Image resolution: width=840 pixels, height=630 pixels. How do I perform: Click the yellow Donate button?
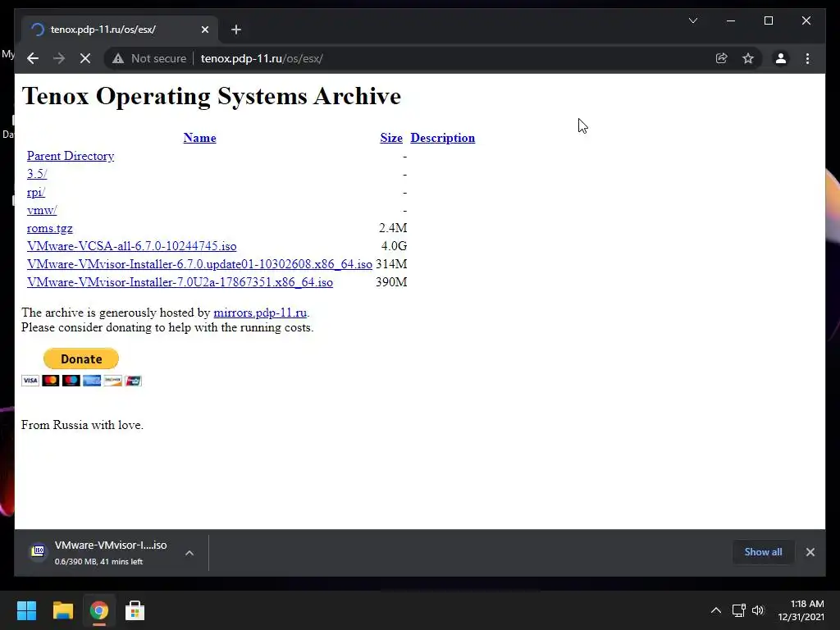81,359
